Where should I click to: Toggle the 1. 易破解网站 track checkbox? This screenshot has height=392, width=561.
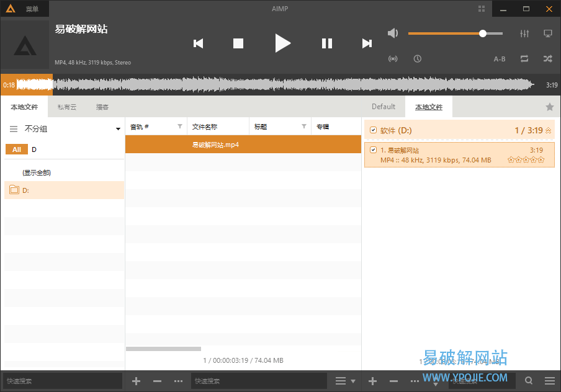373,150
